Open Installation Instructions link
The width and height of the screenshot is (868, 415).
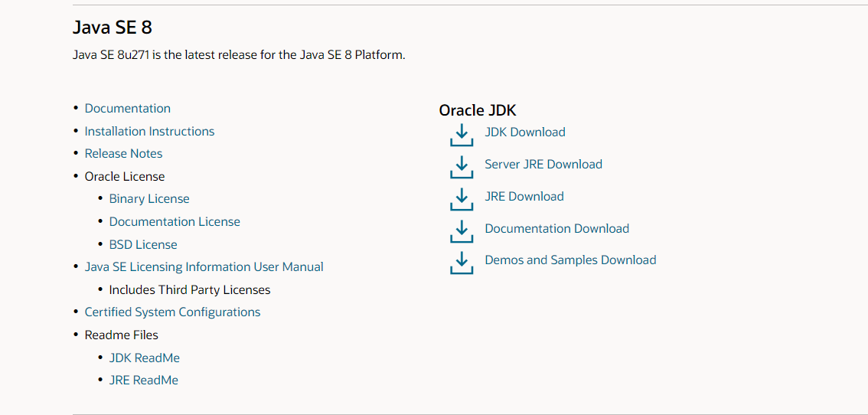pyautogui.click(x=149, y=132)
